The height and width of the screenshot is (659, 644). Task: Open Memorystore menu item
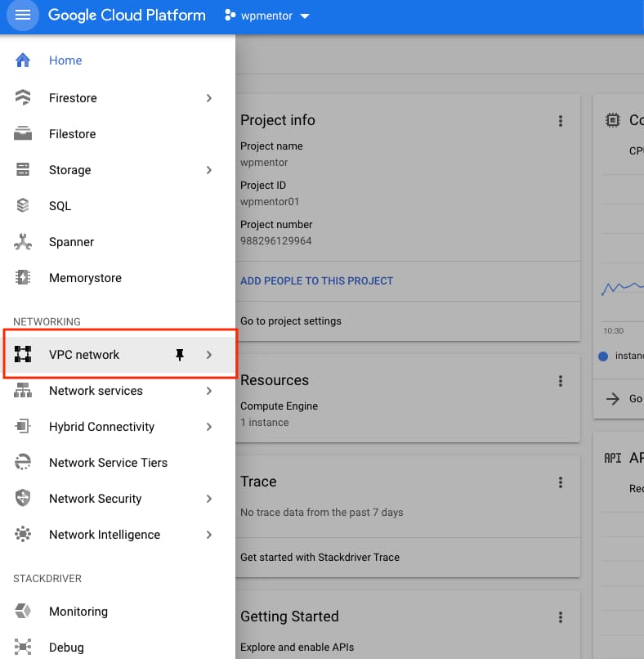point(118,277)
